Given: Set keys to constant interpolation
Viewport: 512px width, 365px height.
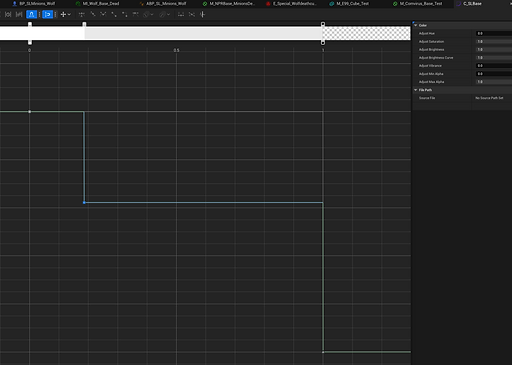Looking at the screenshot, I should [125, 14].
